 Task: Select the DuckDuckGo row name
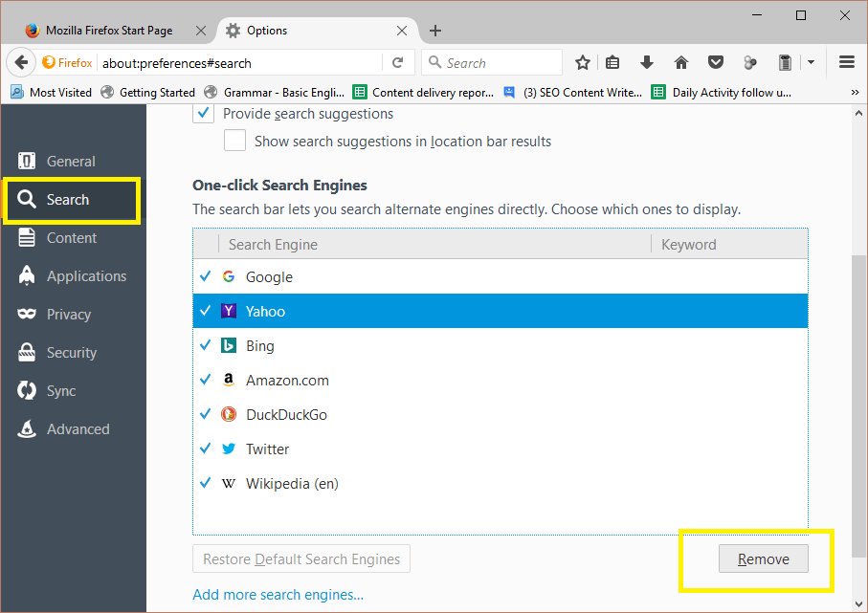[286, 415]
